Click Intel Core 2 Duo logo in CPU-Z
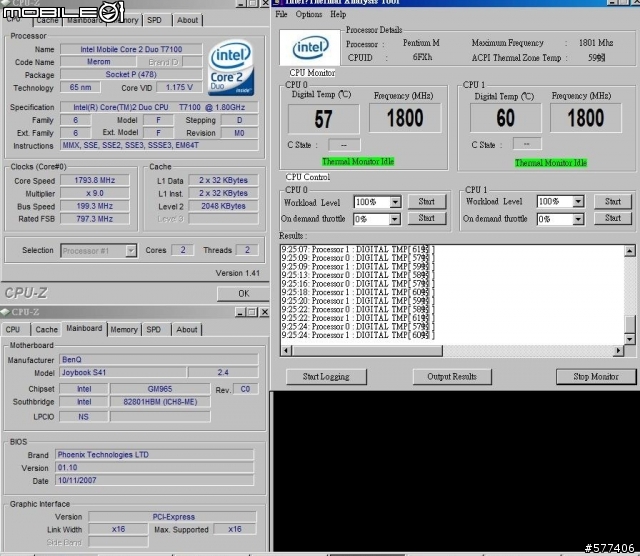 [231, 68]
